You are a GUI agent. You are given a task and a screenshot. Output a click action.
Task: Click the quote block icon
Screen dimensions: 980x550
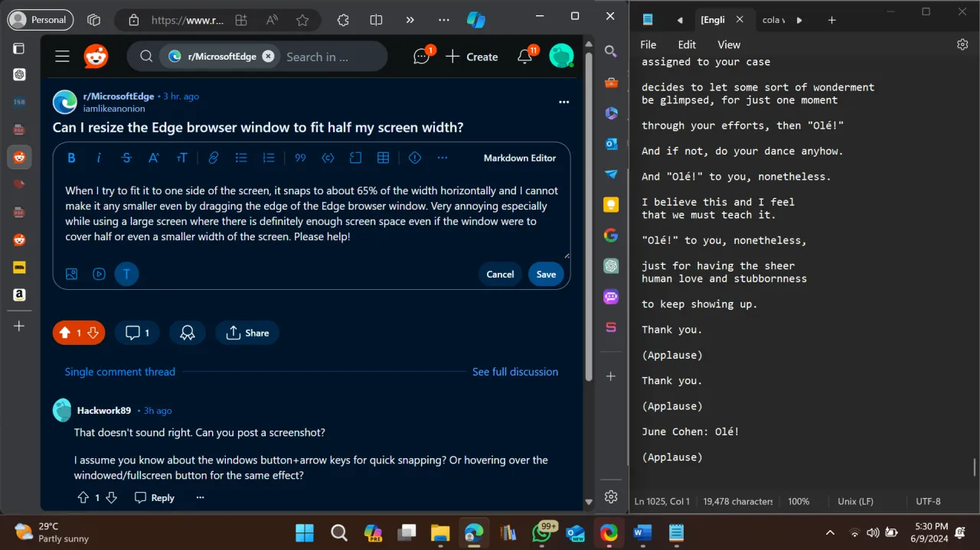click(x=300, y=158)
